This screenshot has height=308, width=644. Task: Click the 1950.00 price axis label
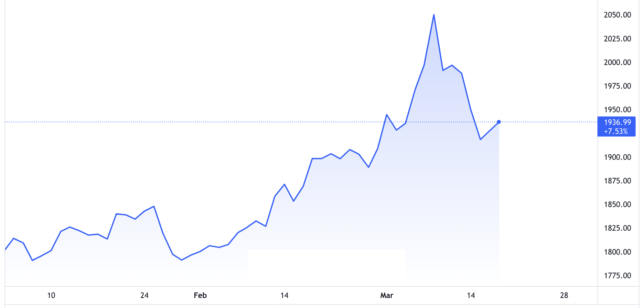coord(617,110)
